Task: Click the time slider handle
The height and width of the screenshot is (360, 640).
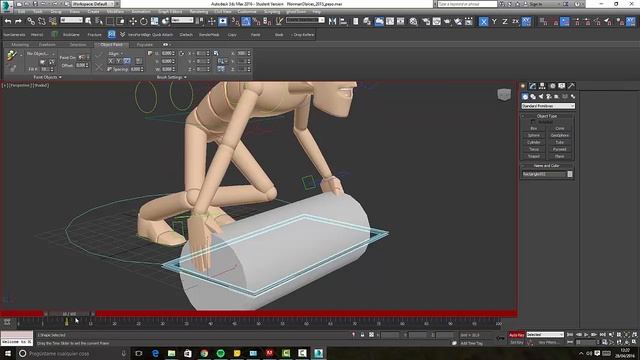Action: click(x=69, y=314)
